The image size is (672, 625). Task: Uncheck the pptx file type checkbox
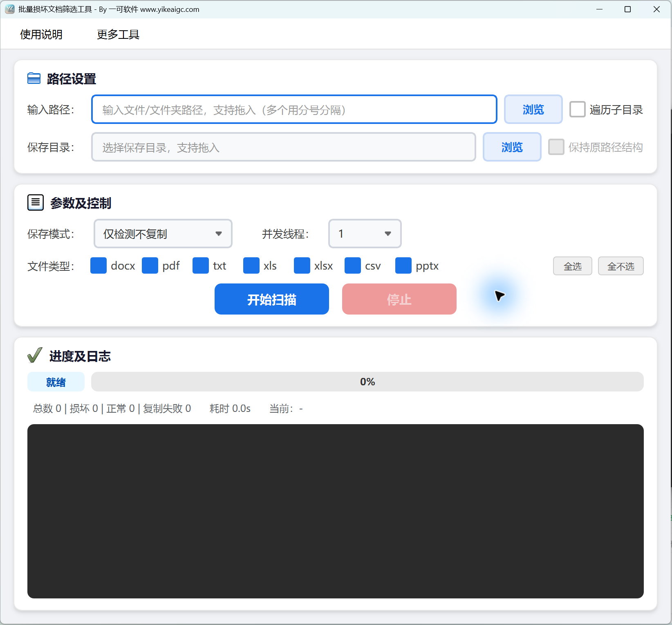[x=403, y=265]
